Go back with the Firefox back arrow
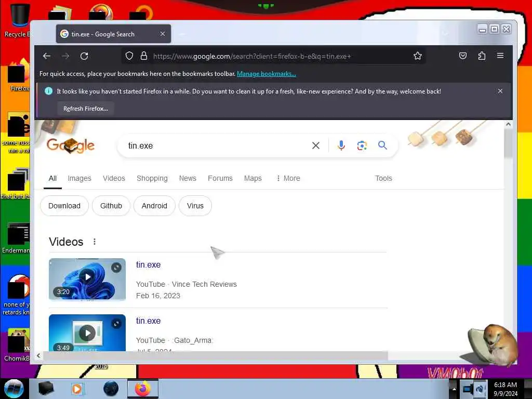The image size is (532, 399). (x=47, y=56)
